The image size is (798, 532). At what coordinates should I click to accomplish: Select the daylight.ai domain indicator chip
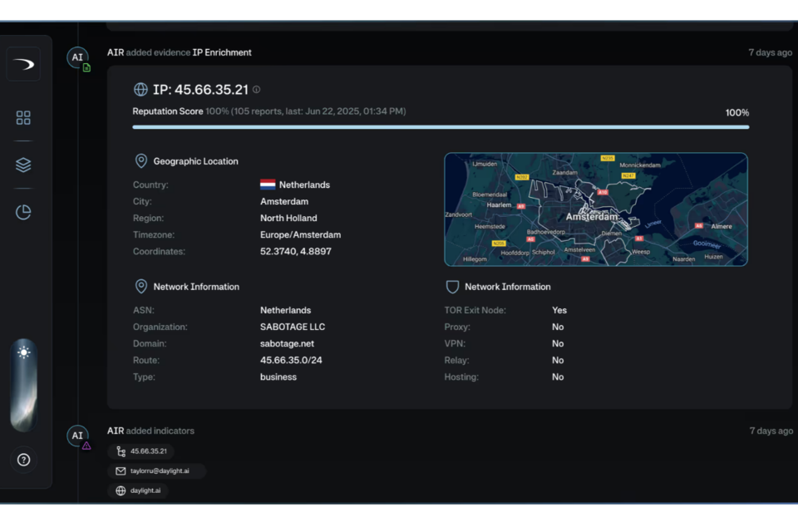(x=138, y=491)
